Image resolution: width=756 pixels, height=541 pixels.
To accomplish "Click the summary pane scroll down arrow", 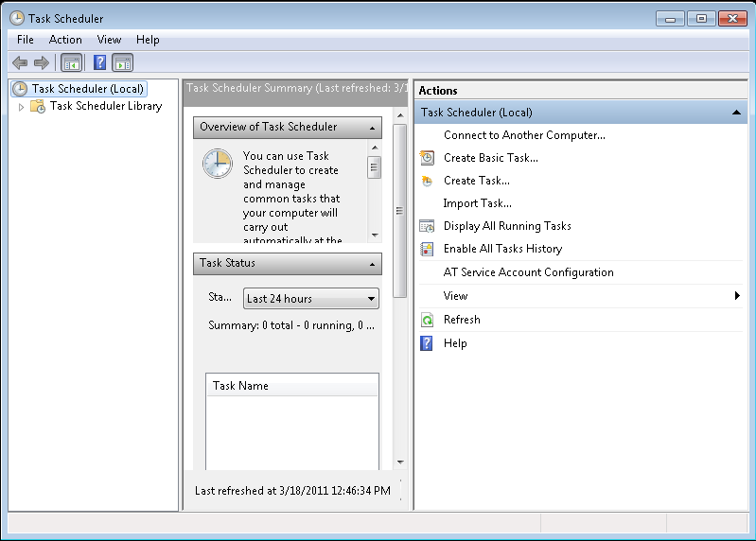I will pyautogui.click(x=400, y=462).
